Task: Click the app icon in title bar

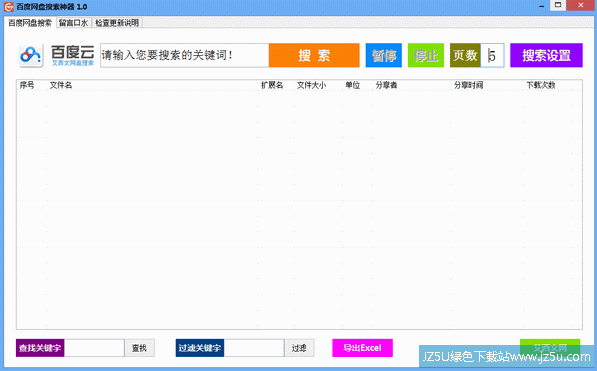Action: (x=8, y=6)
